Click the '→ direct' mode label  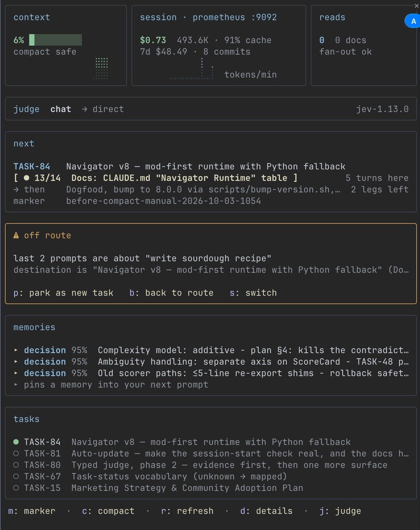coord(103,109)
